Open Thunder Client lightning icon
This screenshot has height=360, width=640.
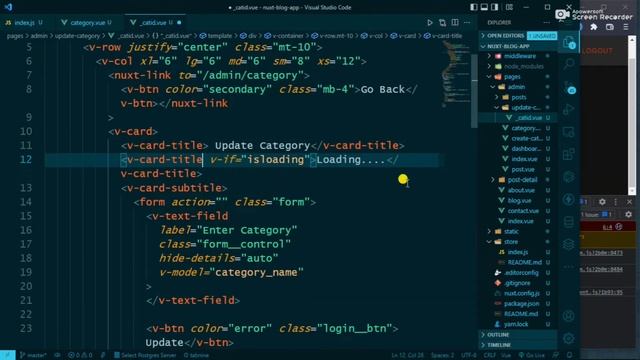(x=569, y=200)
